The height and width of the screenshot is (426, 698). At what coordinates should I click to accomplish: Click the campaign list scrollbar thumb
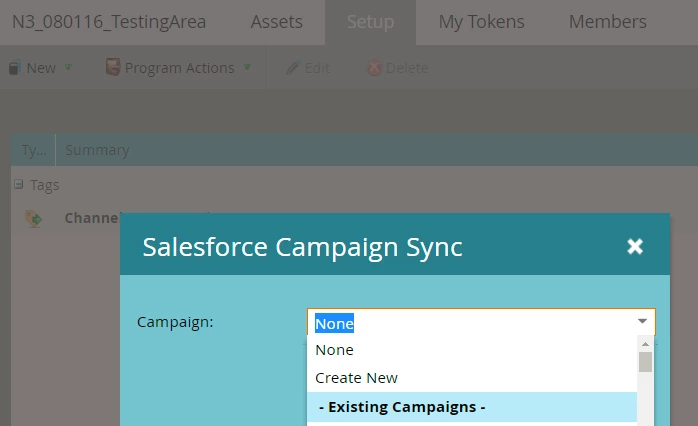645,361
